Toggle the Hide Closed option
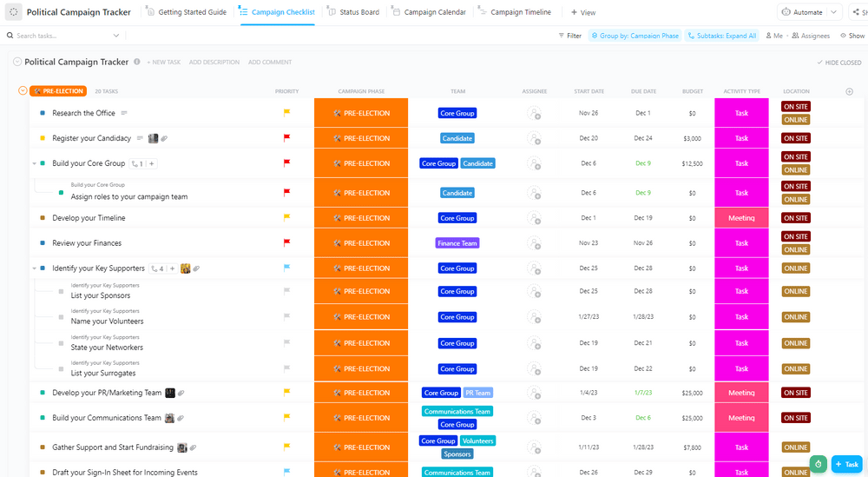This screenshot has height=477, width=868. click(838, 63)
